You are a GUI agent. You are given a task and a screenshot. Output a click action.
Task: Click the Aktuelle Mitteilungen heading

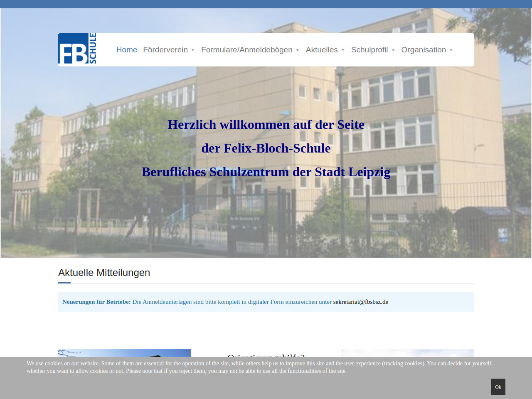[104, 273]
